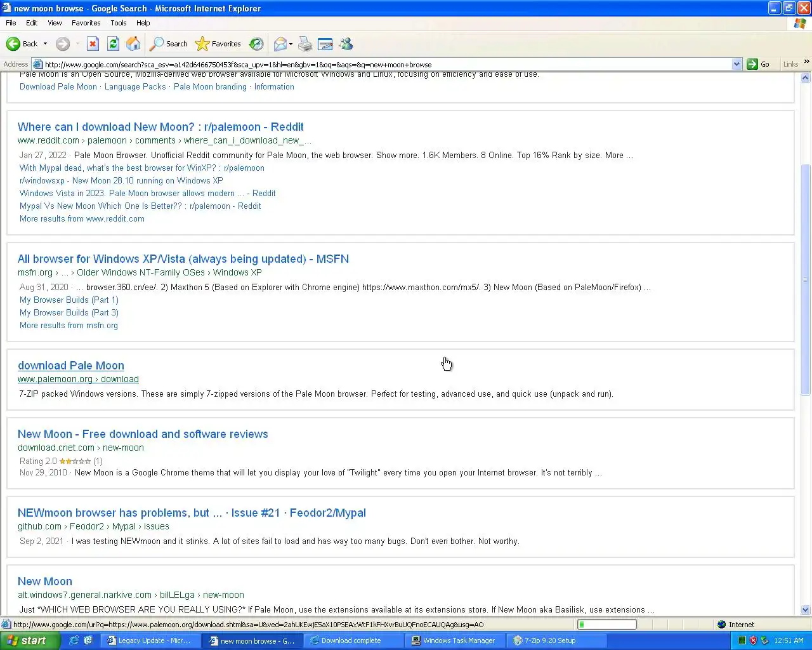Open the Tools menu
This screenshot has width=812, height=650.
119,23
